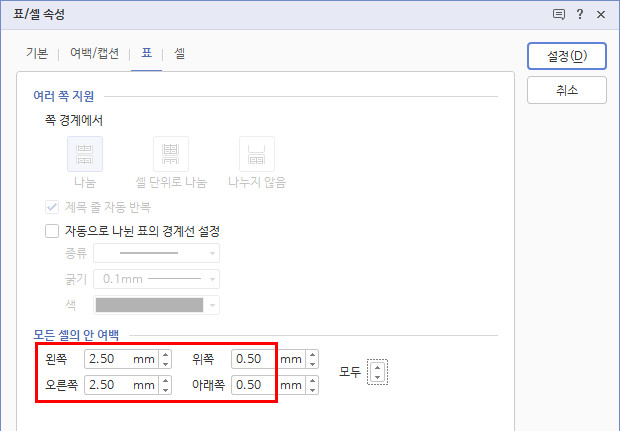Switch to the 셀 tab
Screen dimensions: 620x431
click(180, 53)
